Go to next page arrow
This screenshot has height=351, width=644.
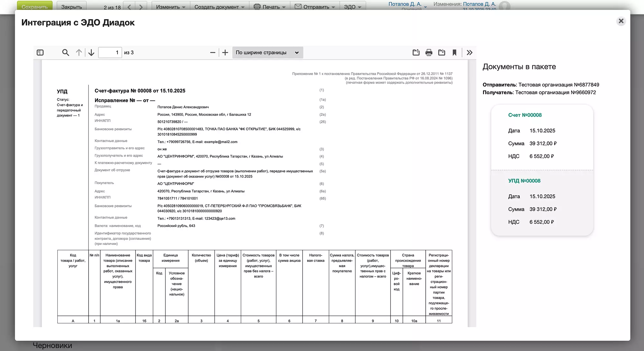pyautogui.click(x=91, y=53)
